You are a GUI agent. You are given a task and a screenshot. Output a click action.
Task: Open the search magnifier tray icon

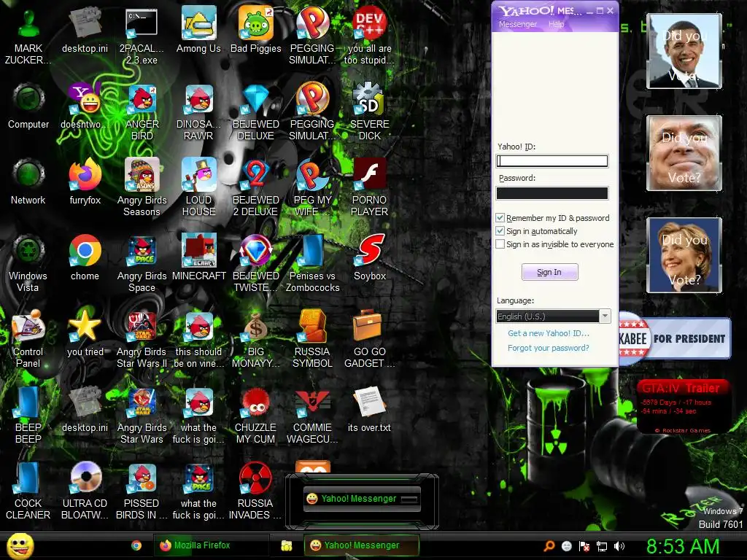click(549, 546)
